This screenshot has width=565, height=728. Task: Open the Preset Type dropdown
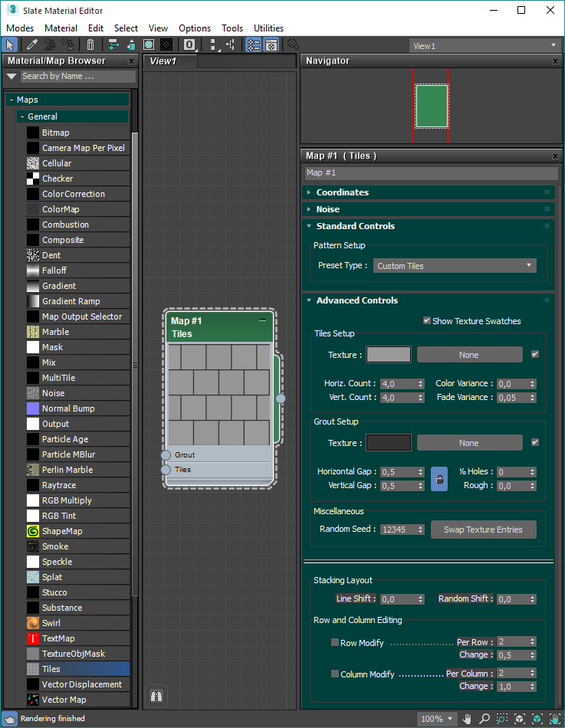click(x=455, y=266)
